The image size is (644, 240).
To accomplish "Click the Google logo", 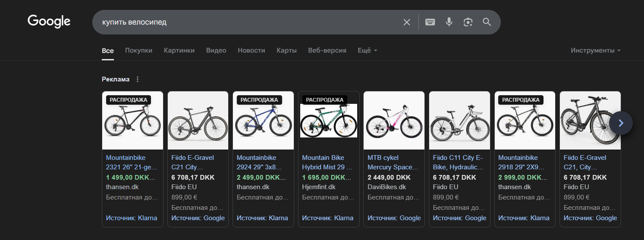I will click(x=49, y=22).
